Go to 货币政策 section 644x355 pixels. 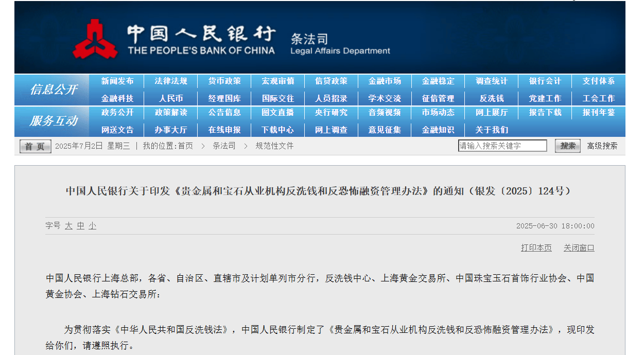click(x=224, y=81)
